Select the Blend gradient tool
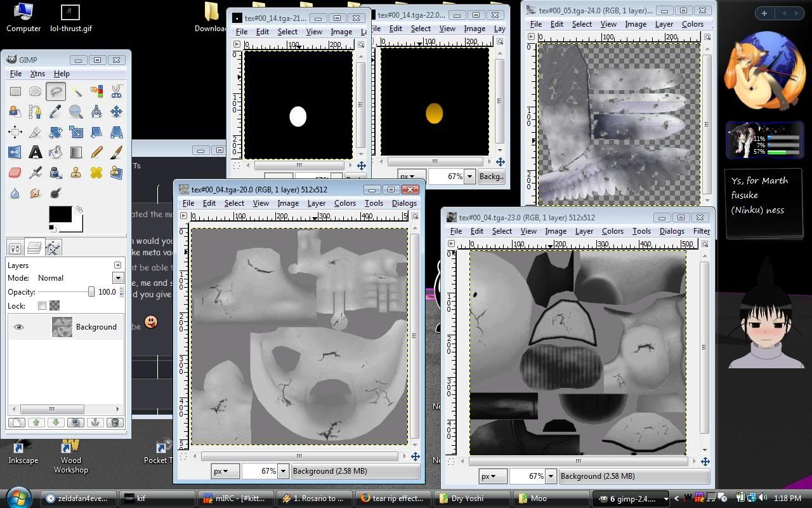The image size is (812, 508). [75, 152]
